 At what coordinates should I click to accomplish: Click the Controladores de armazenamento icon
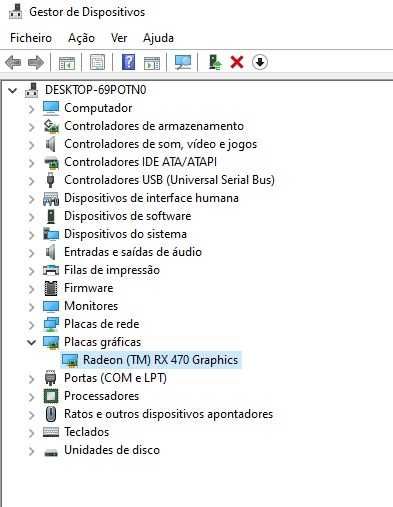pyautogui.click(x=51, y=126)
